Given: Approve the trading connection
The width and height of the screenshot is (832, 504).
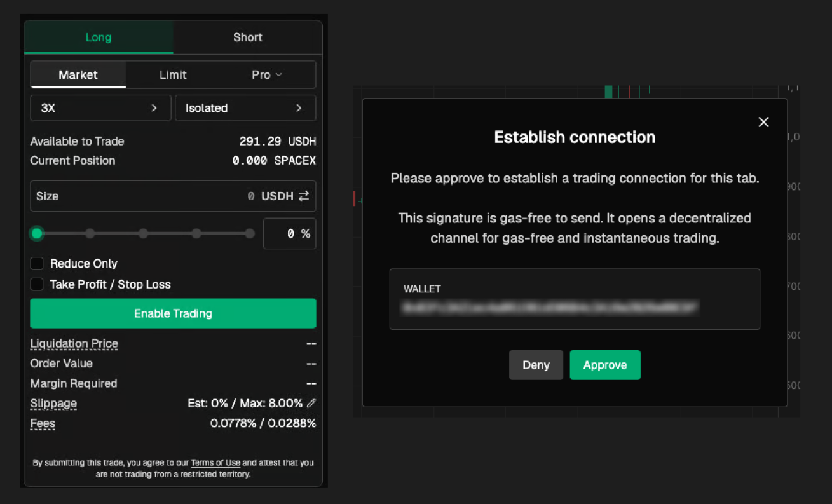Looking at the screenshot, I should [604, 365].
